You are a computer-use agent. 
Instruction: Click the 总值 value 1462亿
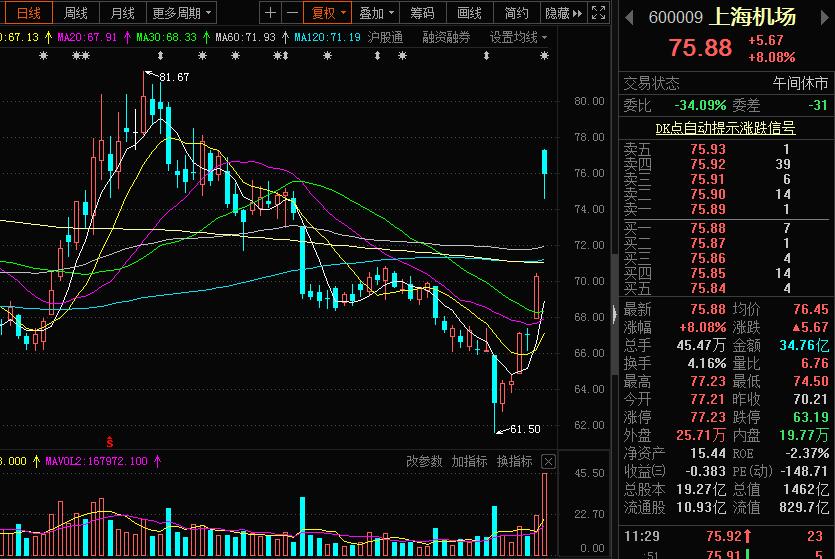point(806,489)
